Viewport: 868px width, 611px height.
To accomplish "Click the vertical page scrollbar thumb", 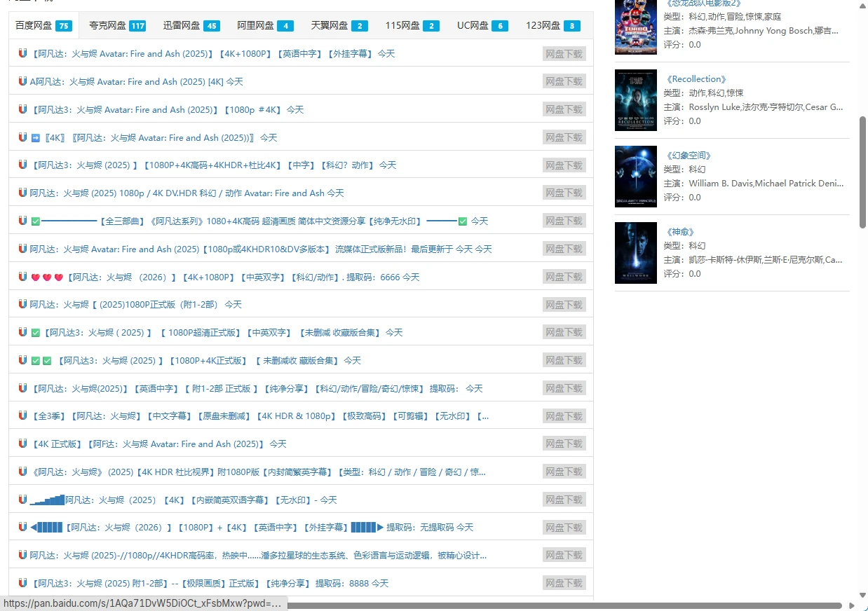I will pyautogui.click(x=862, y=172).
